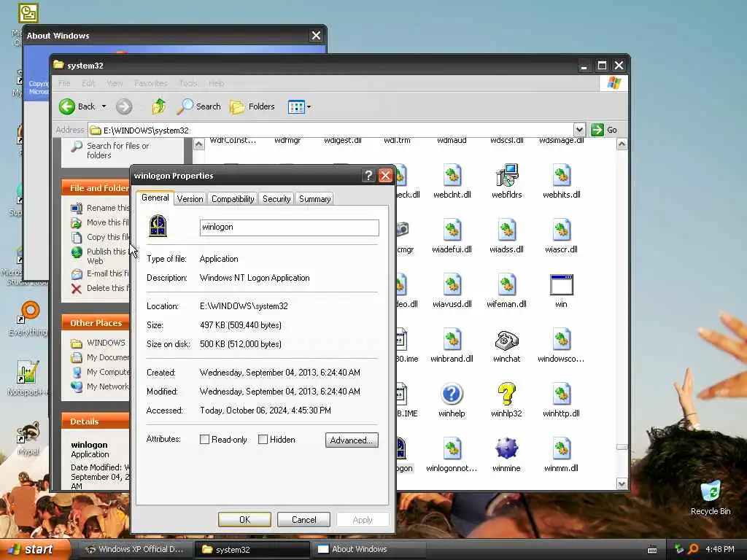The width and height of the screenshot is (747, 560).
Task: Select the wiascr.dll file icon
Action: (562, 230)
